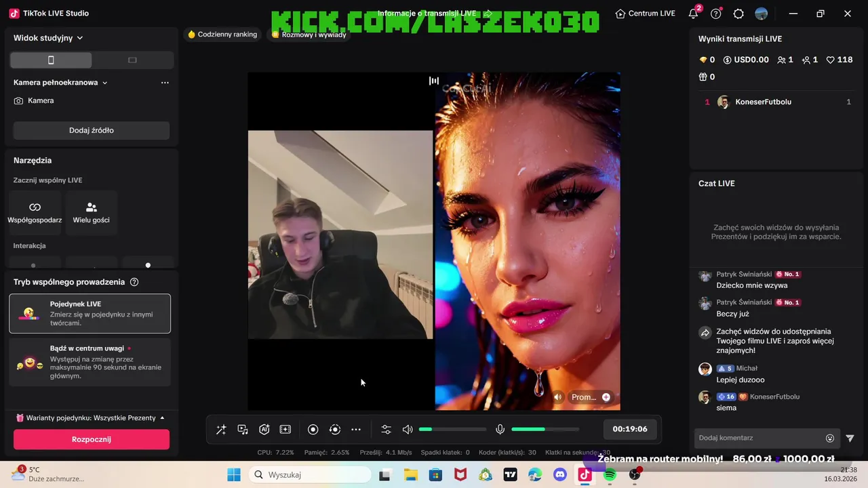
Task: Click the share arrow beside Informacje o transmisji
Action: pos(488,14)
